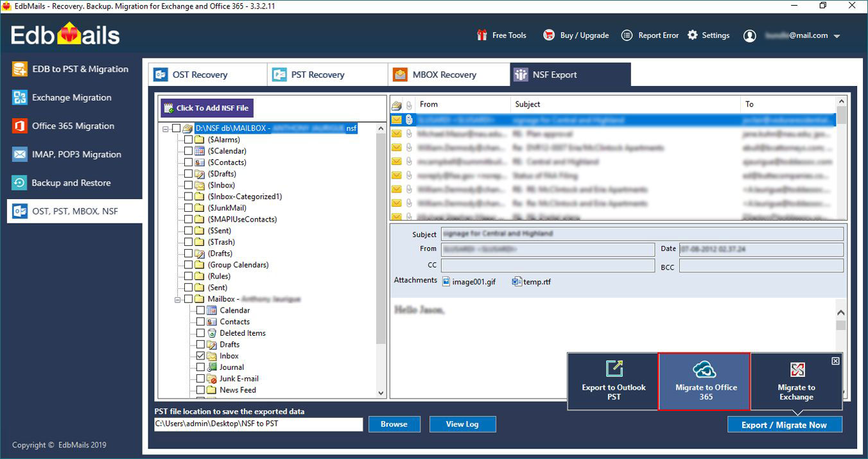This screenshot has width=868, height=459.
Task: Click IMAP, POP3 Migration envelope icon
Action: tap(20, 154)
